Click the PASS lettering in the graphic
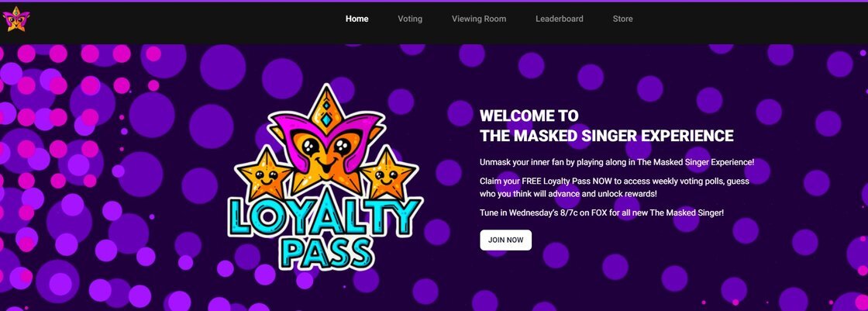Viewport: 868px width, 311px height. coord(326,252)
